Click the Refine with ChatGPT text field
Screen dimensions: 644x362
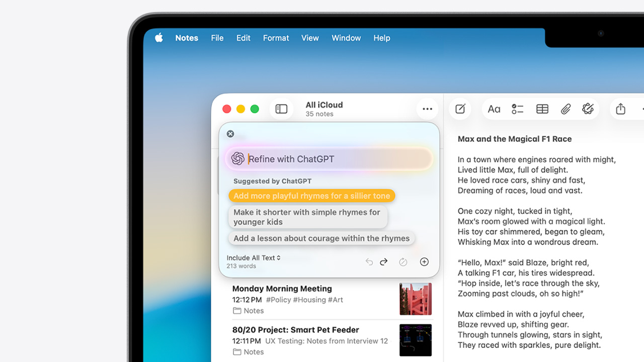[x=337, y=159]
